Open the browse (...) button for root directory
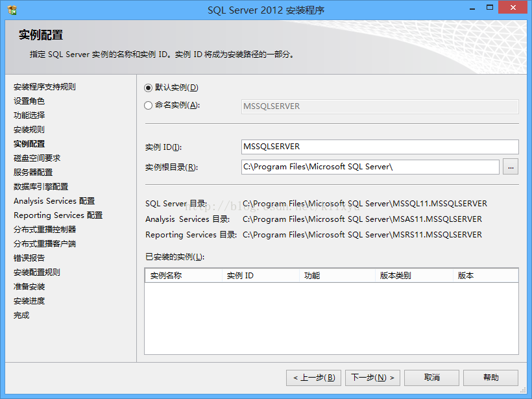Image resolution: width=532 pixels, height=399 pixels. (511, 167)
